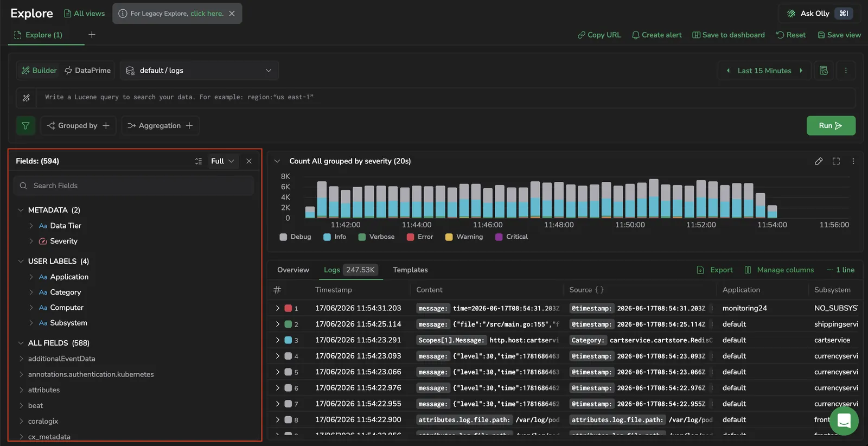868x446 pixels.
Task: Switch to the Explore (1) tab
Action: click(x=38, y=35)
